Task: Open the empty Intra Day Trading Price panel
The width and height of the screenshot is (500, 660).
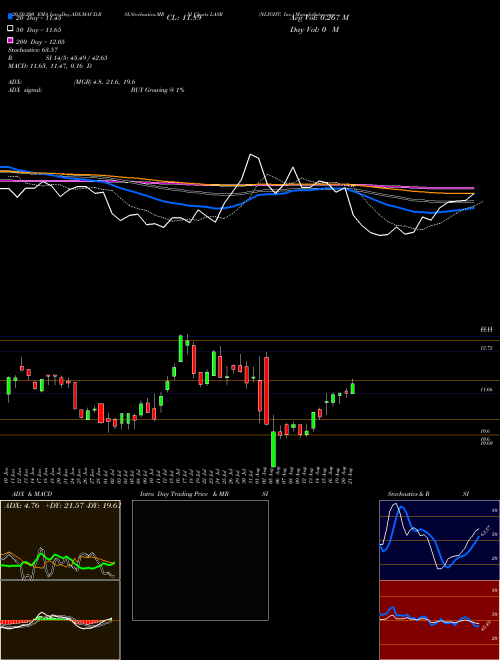Action: [200, 560]
